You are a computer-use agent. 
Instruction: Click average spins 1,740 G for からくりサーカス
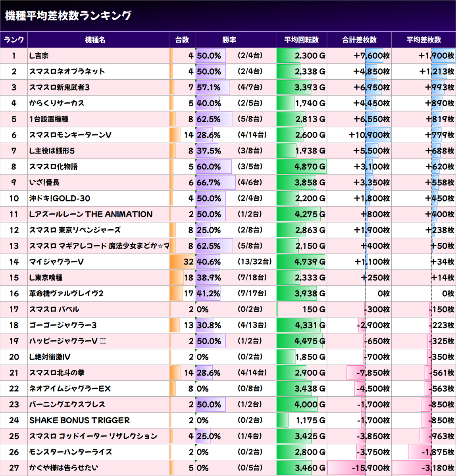coord(310,103)
